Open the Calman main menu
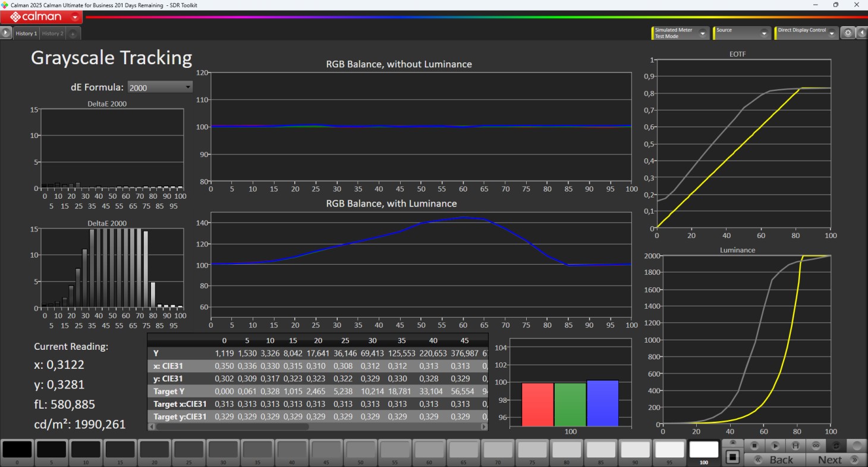Screen dimensions: 868x467 (x=41, y=17)
